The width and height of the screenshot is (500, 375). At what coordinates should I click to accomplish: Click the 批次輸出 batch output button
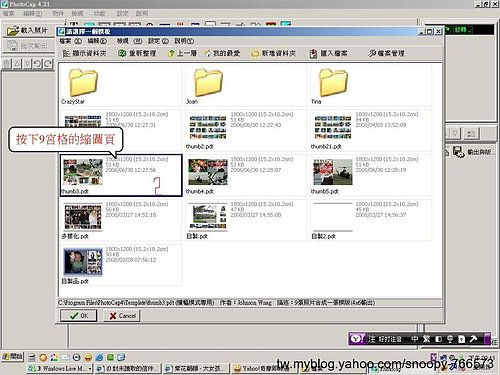[28, 46]
